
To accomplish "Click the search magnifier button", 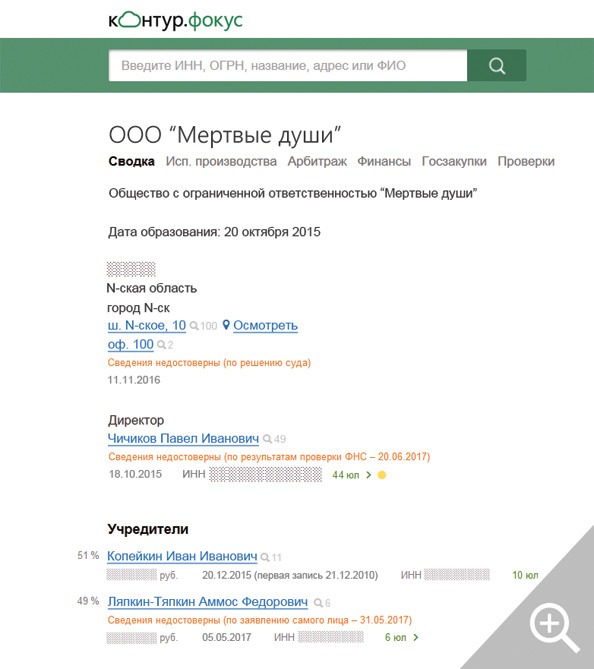I will pos(497,66).
